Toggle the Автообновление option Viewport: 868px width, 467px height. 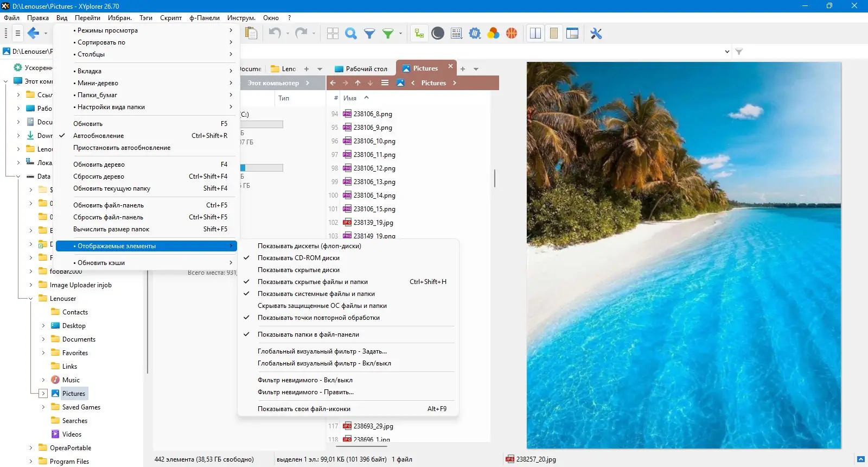pyautogui.click(x=146, y=136)
